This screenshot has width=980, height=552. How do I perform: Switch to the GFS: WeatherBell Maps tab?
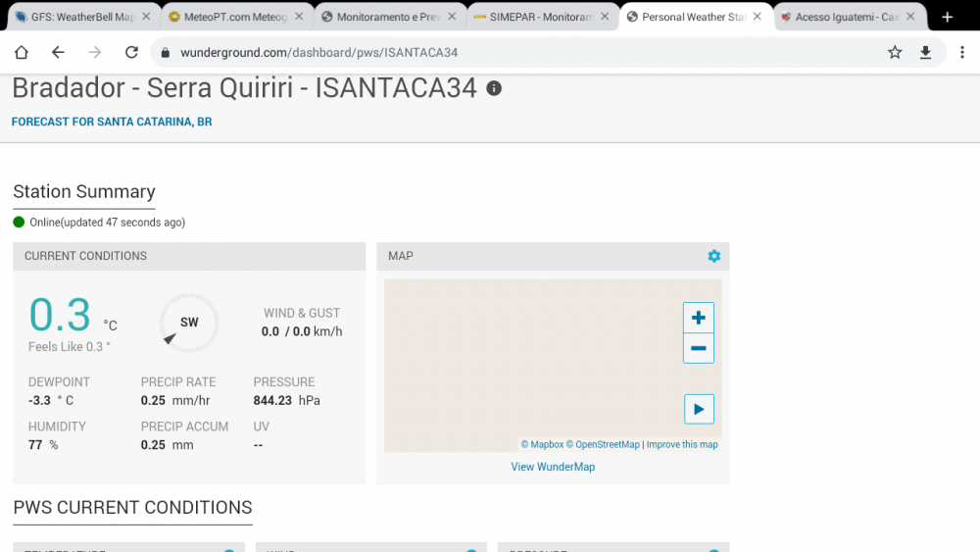point(76,17)
